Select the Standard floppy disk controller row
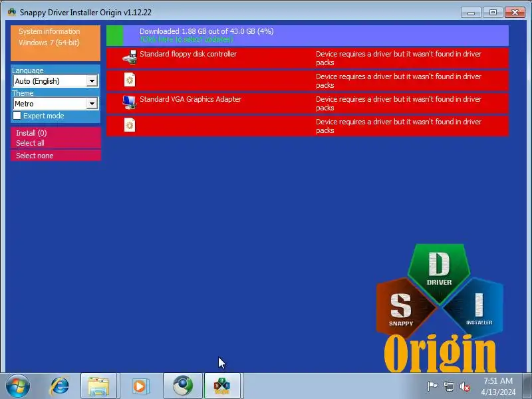The width and height of the screenshot is (532, 399). pyautogui.click(x=307, y=58)
